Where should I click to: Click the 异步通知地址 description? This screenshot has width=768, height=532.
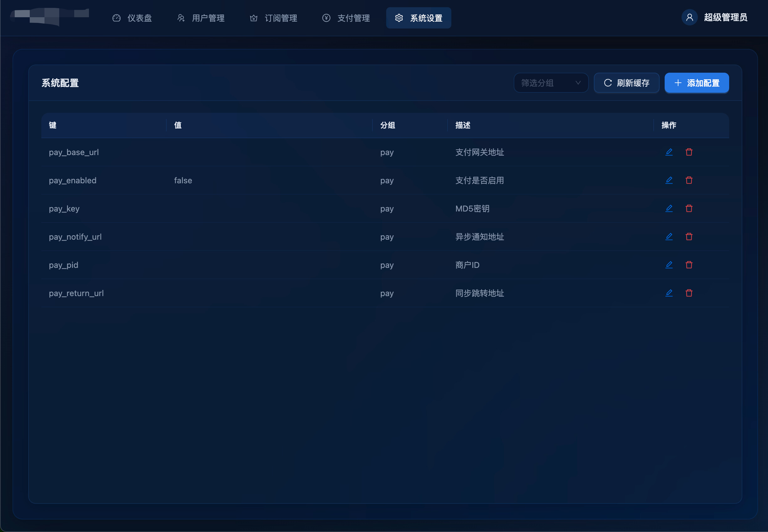click(480, 237)
